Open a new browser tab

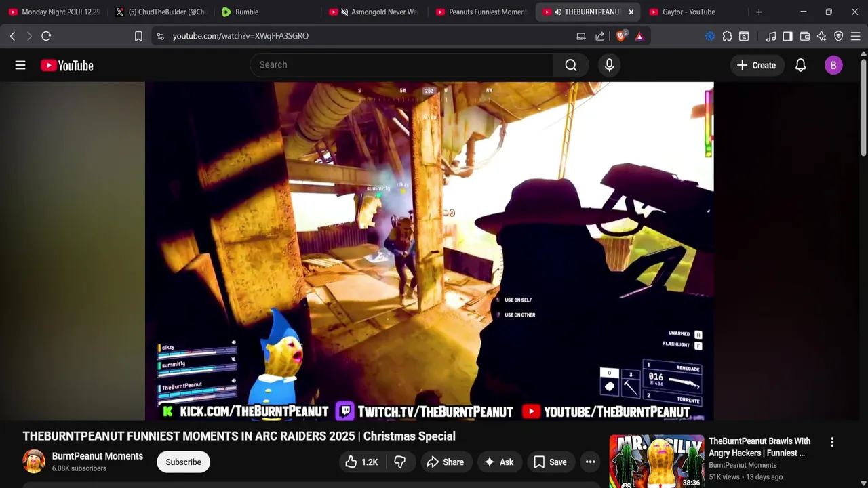click(759, 12)
